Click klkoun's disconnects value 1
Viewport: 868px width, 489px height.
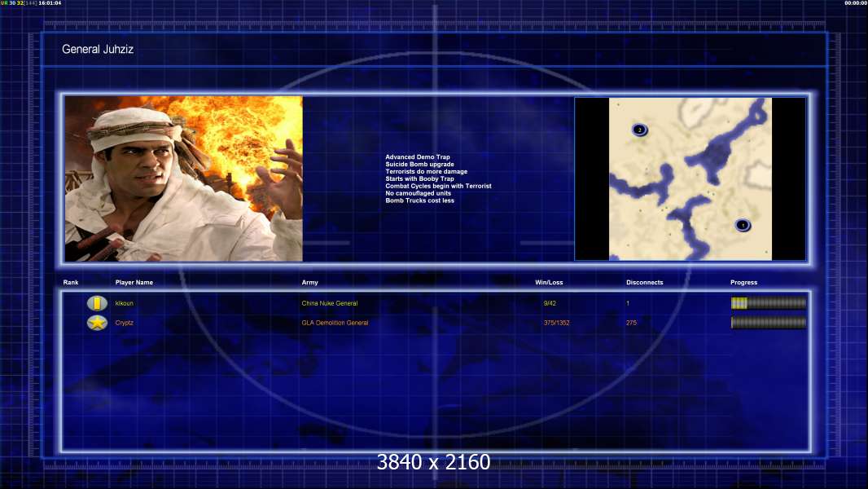(628, 303)
